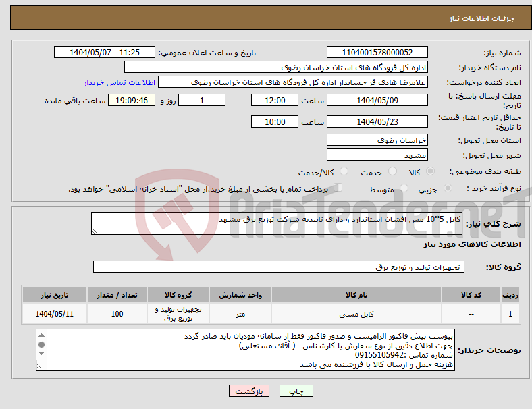Click the price validity date 1404/05/23

pyautogui.click(x=377, y=121)
